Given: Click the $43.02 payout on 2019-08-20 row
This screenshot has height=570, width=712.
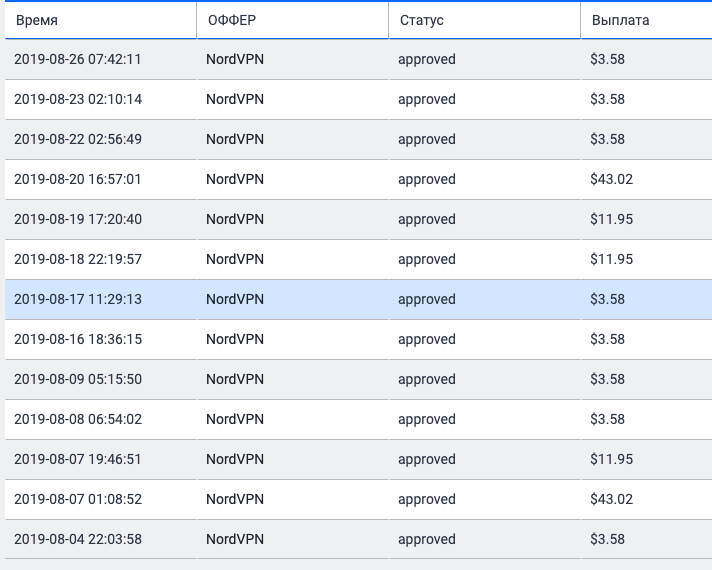Looking at the screenshot, I should point(611,179).
